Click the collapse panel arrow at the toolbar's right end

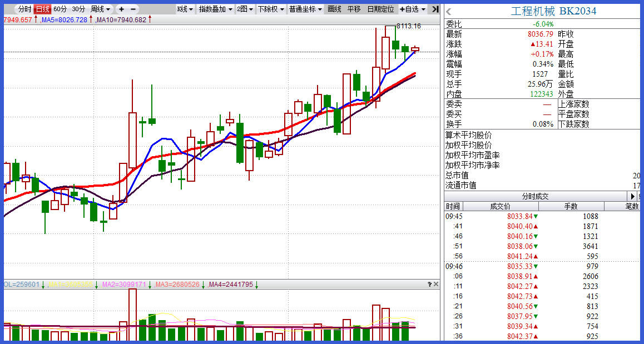(435, 9)
